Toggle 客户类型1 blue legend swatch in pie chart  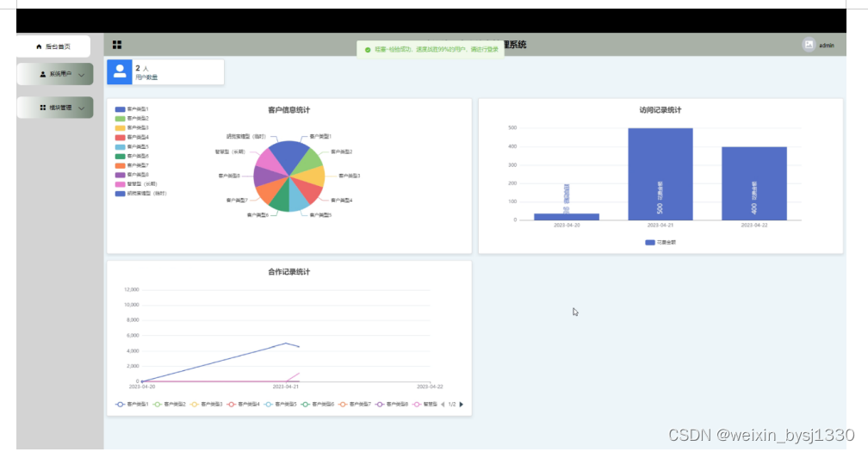pos(121,109)
